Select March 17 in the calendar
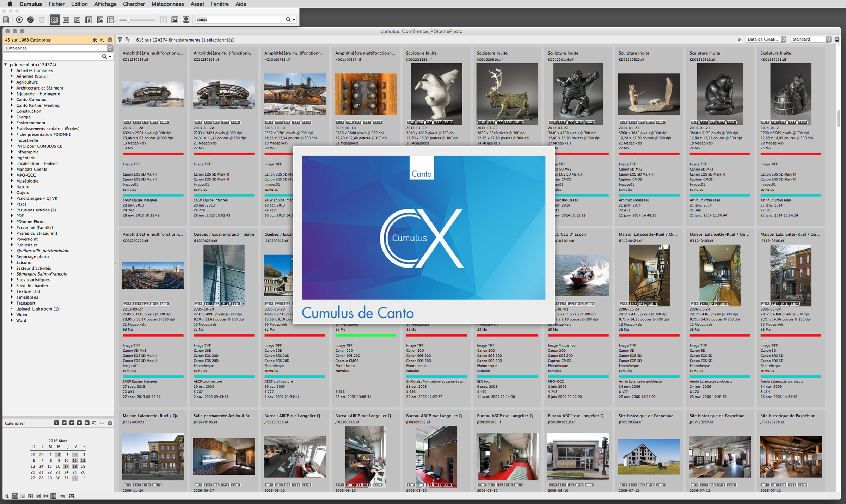Screen dimensions: 846x504 66,466
